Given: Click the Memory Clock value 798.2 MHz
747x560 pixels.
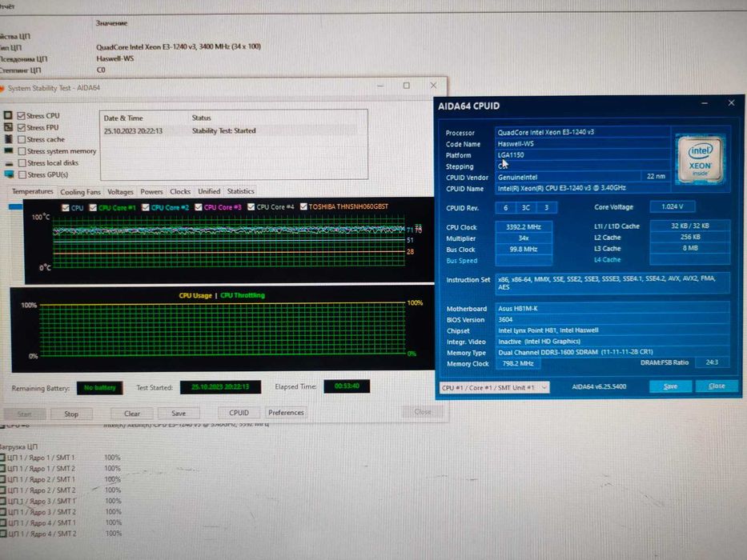Looking at the screenshot, I should [x=518, y=363].
